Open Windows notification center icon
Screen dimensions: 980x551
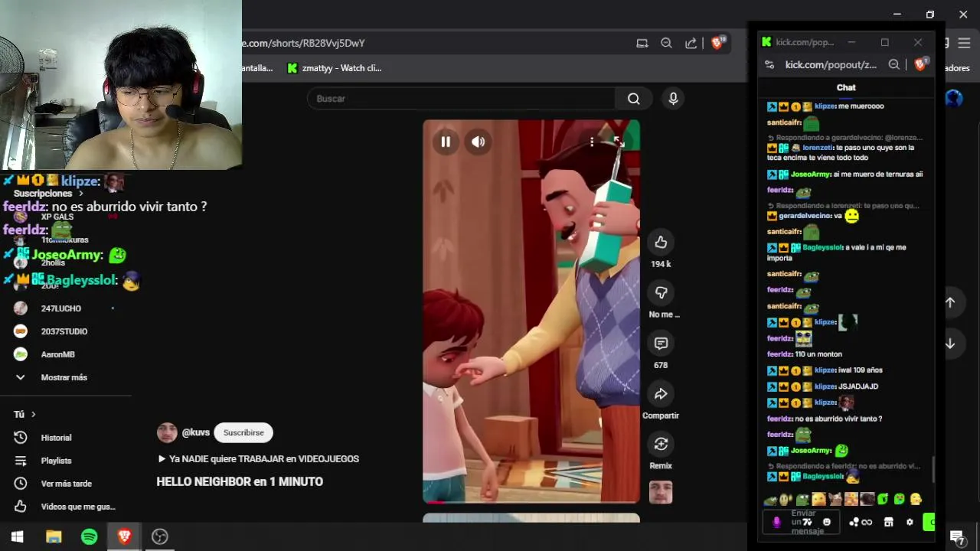pyautogui.click(x=957, y=536)
